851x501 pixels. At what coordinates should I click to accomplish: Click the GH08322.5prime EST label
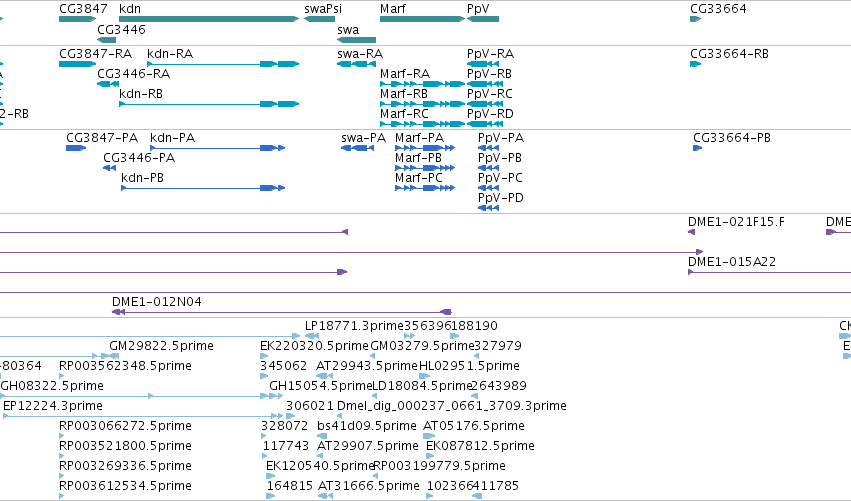pyautogui.click(x=52, y=386)
